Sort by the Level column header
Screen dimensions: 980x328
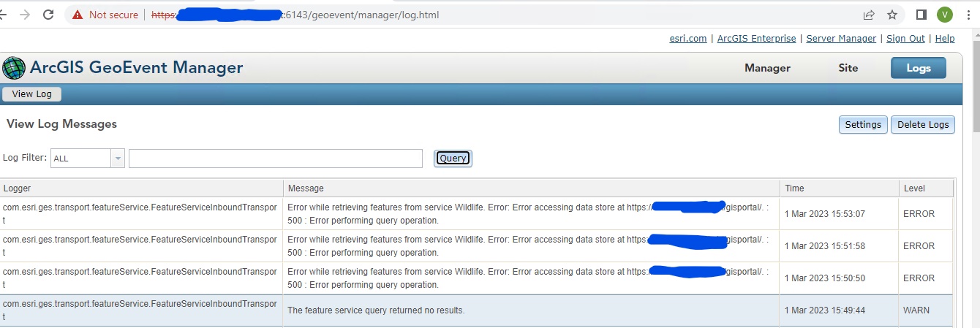[x=926, y=188]
